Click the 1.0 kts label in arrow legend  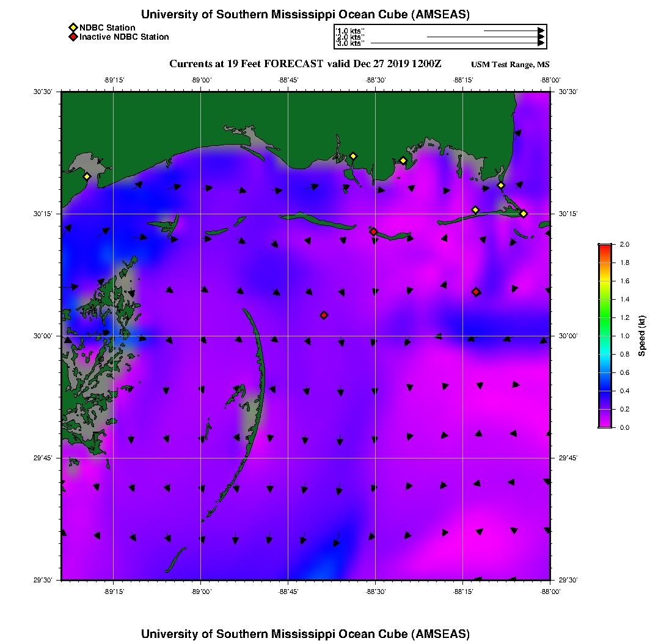(351, 31)
